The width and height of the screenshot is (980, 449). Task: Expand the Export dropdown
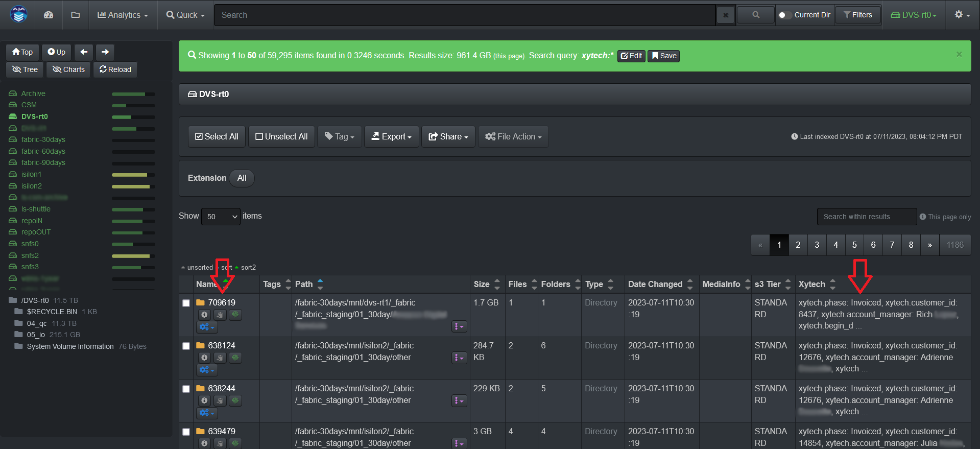point(391,137)
